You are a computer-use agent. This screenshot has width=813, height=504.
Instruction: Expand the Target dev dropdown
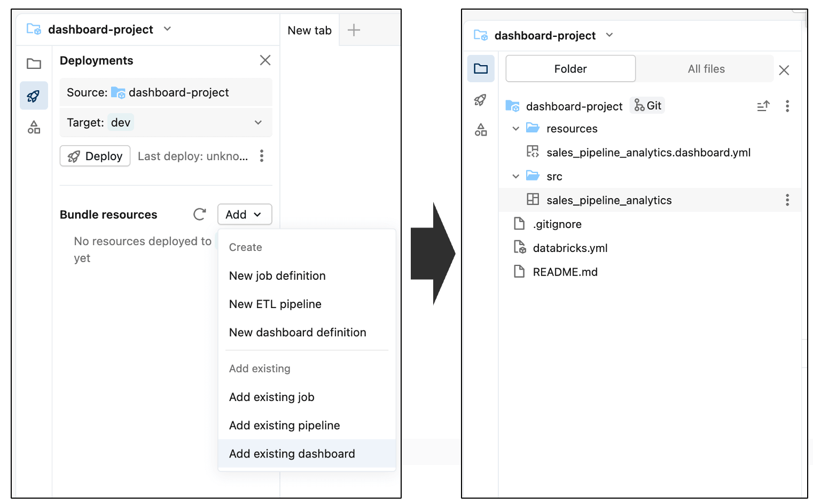click(258, 122)
